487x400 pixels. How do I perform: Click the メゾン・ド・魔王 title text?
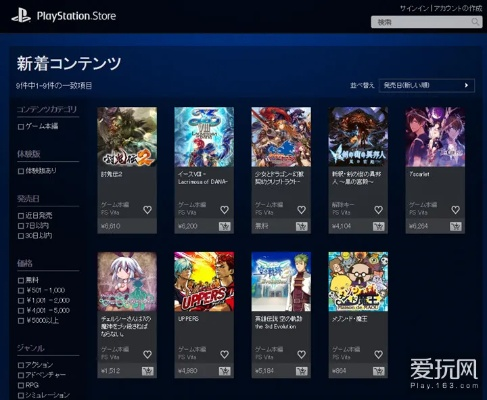[x=350, y=319]
